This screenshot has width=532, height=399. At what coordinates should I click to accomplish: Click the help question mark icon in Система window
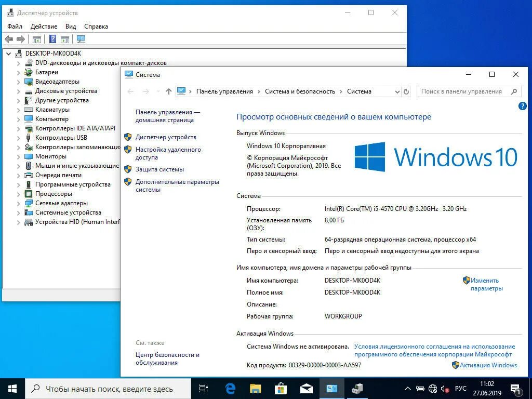[x=523, y=106]
